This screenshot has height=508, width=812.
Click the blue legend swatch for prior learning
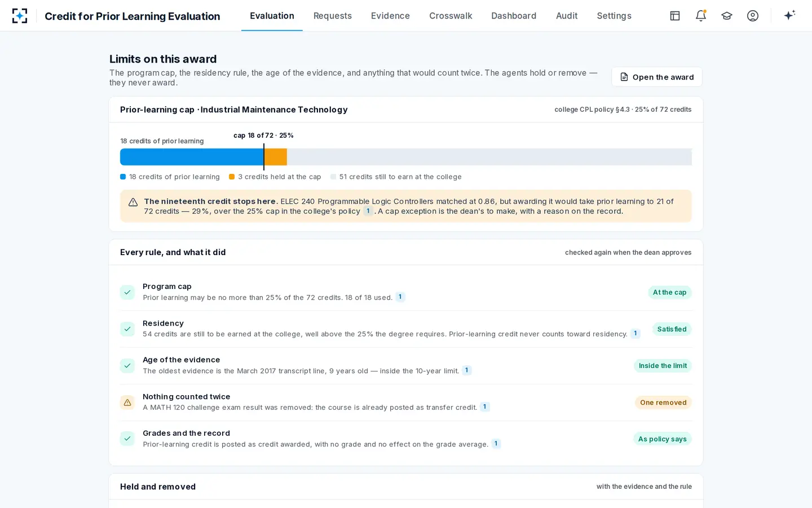coord(123,177)
